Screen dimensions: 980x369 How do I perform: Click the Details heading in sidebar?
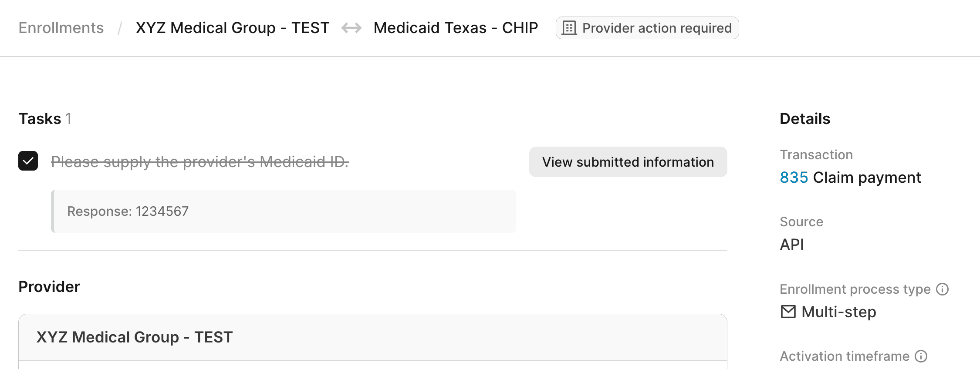804,119
